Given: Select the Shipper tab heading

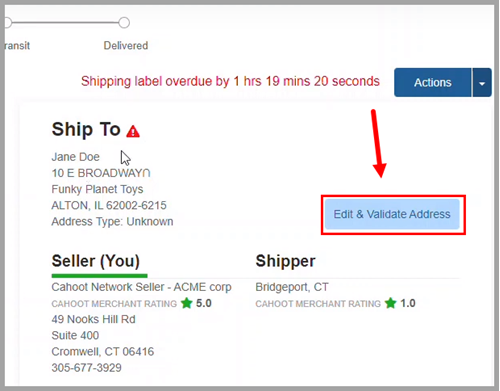Looking at the screenshot, I should point(285,261).
